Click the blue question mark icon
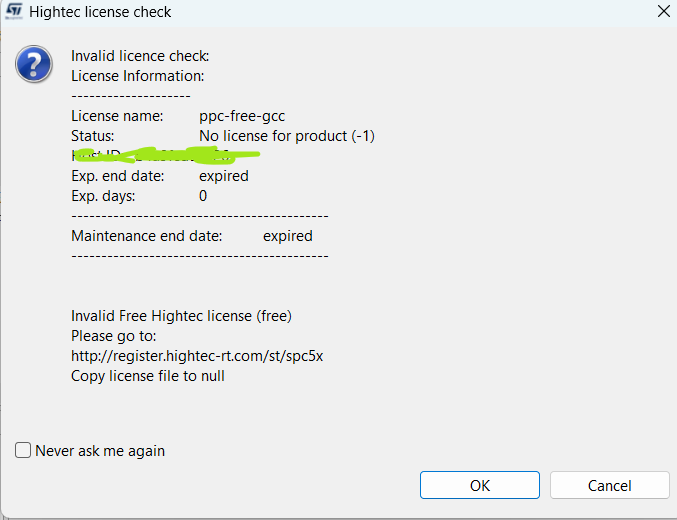The image size is (677, 520). click(x=33, y=65)
